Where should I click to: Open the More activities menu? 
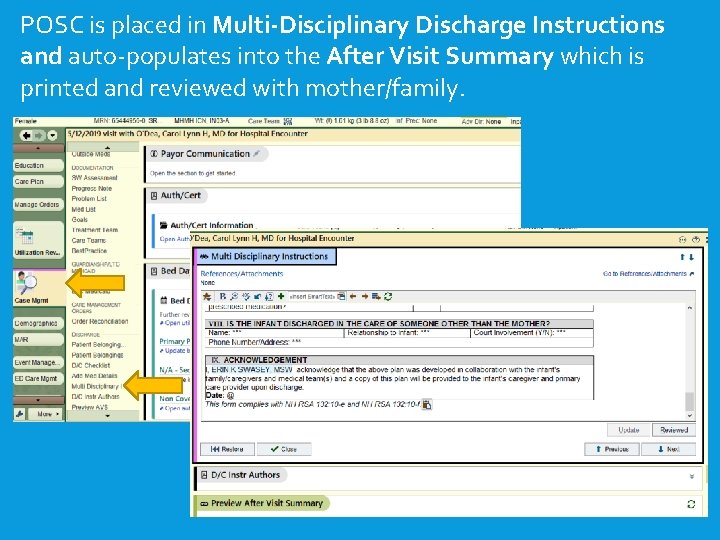(46, 414)
